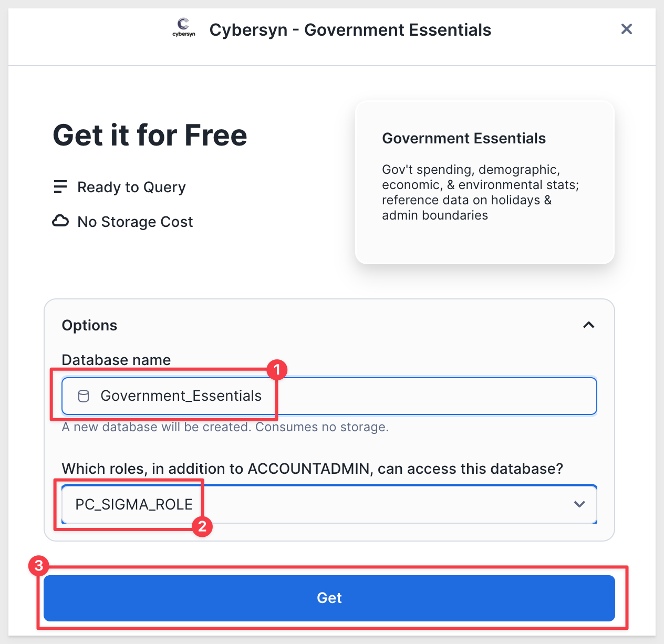This screenshot has width=664, height=644.
Task: Select the PC_SIGMA_ROLE combo box
Action: click(329, 504)
